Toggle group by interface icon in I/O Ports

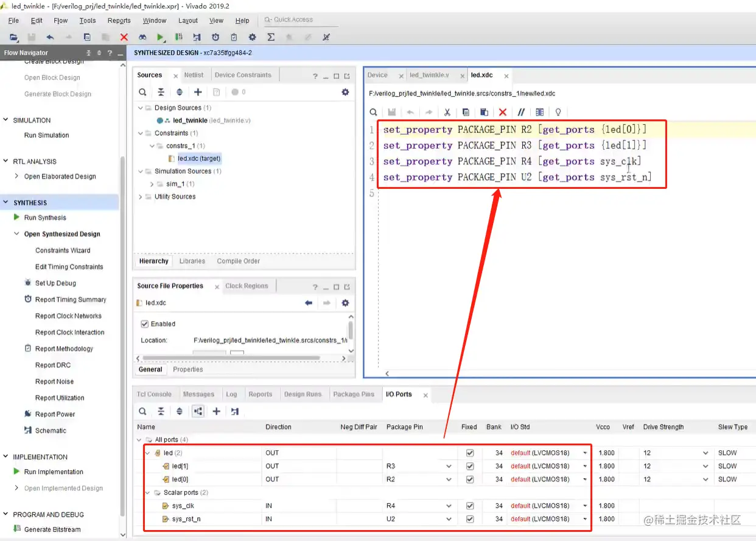(198, 411)
